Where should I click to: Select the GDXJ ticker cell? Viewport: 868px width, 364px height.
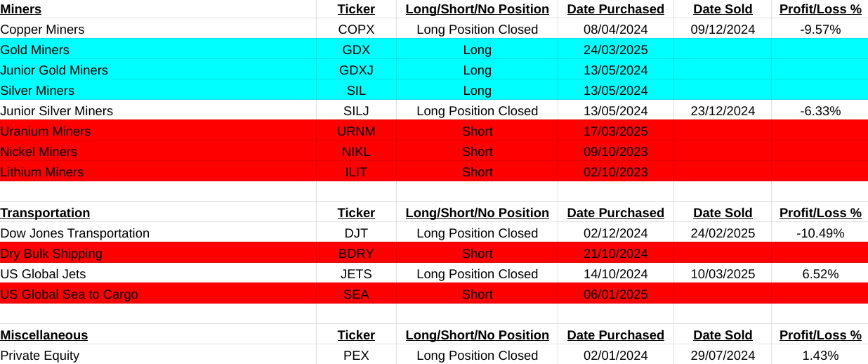[356, 70]
